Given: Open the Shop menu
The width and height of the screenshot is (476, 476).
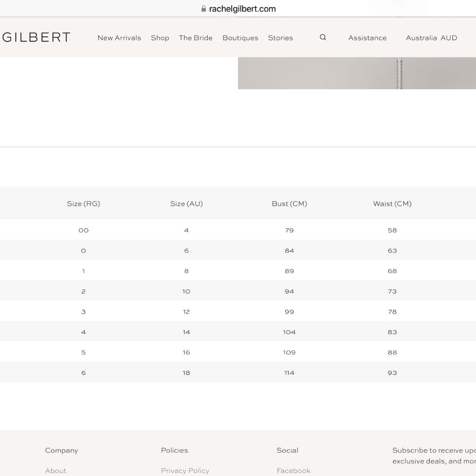Looking at the screenshot, I should 160,38.
